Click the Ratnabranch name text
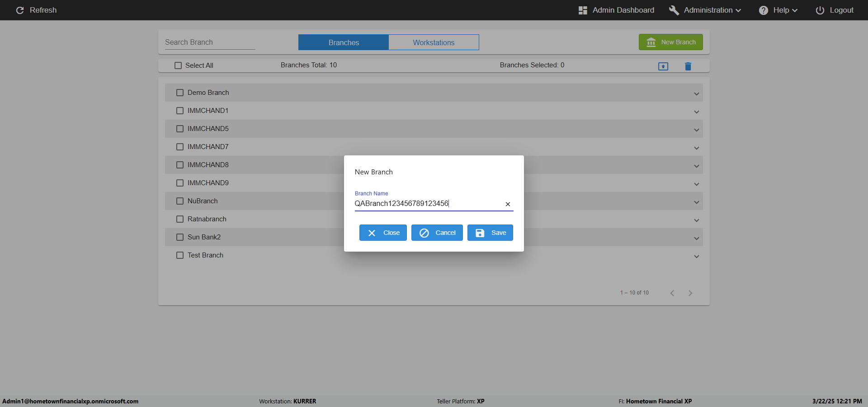 click(x=207, y=219)
